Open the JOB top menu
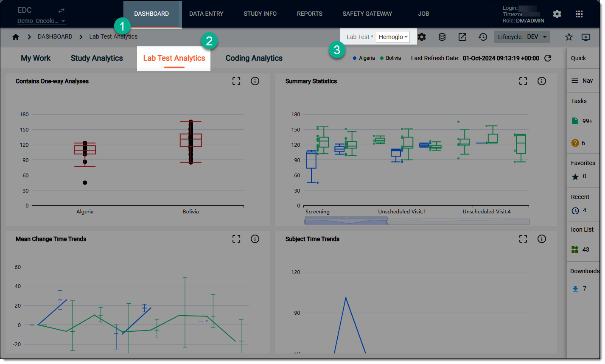Image resolution: width=605 pixels, height=364 pixels. pyautogui.click(x=423, y=14)
